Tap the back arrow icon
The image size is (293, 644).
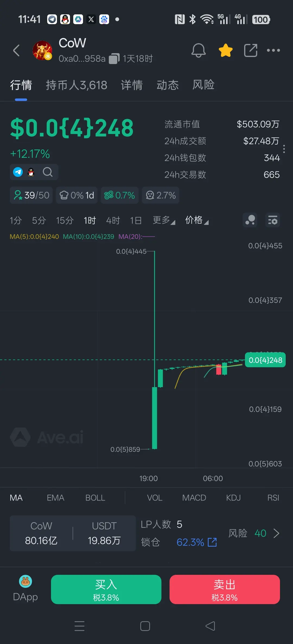coord(17,50)
